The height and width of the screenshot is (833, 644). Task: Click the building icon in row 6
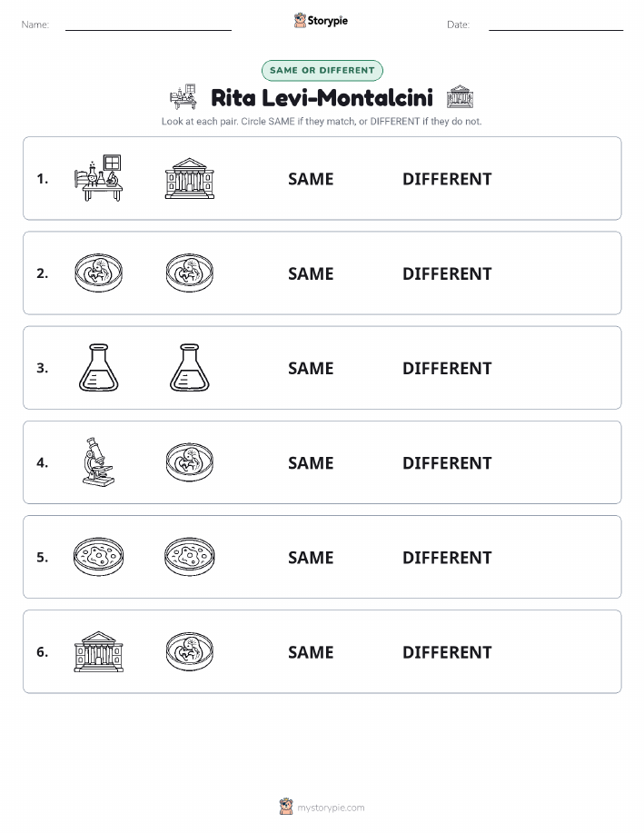click(x=98, y=651)
